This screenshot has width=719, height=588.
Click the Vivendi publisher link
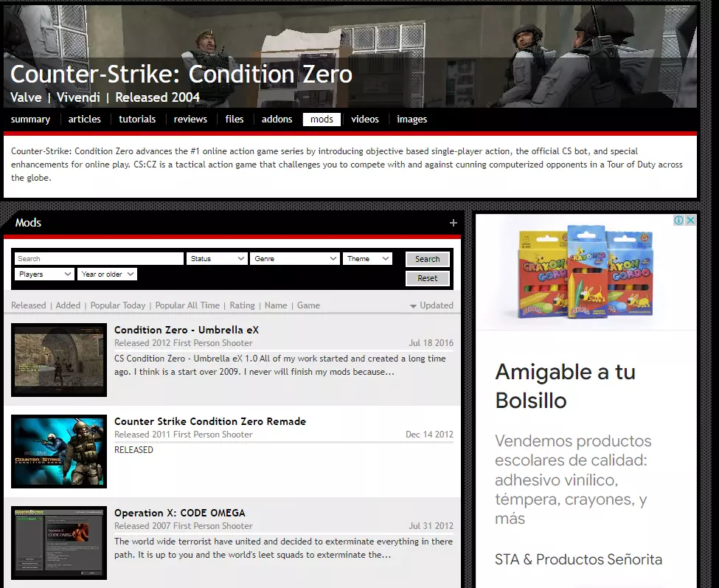pyautogui.click(x=78, y=97)
